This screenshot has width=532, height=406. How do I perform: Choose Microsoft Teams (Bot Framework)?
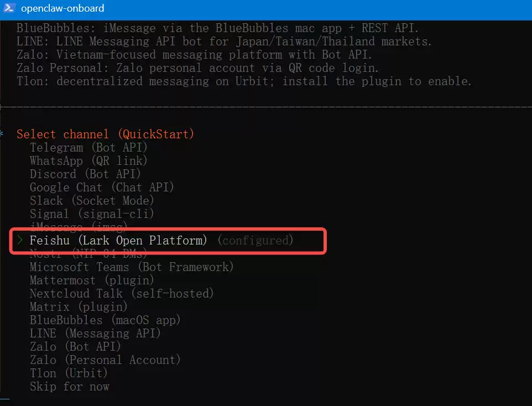[x=132, y=267]
